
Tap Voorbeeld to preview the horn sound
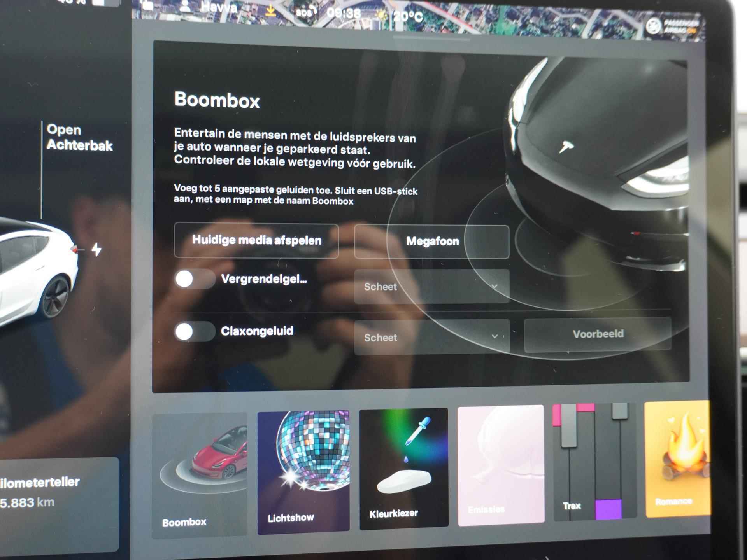(598, 334)
